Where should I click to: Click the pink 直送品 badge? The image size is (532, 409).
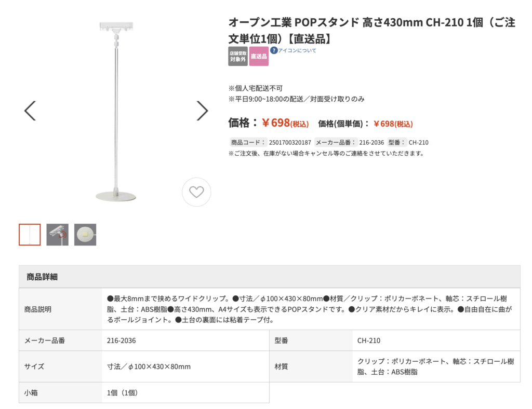(259, 56)
